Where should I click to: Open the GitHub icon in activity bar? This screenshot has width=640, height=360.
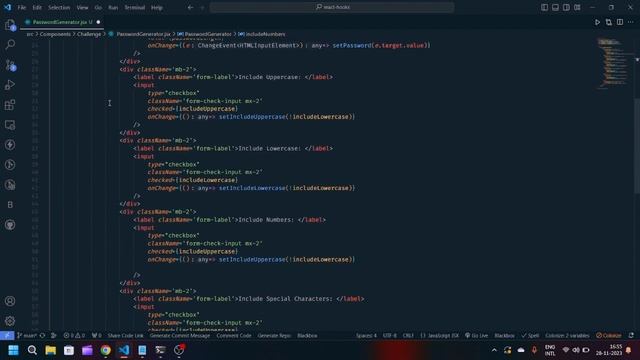click(x=10, y=225)
